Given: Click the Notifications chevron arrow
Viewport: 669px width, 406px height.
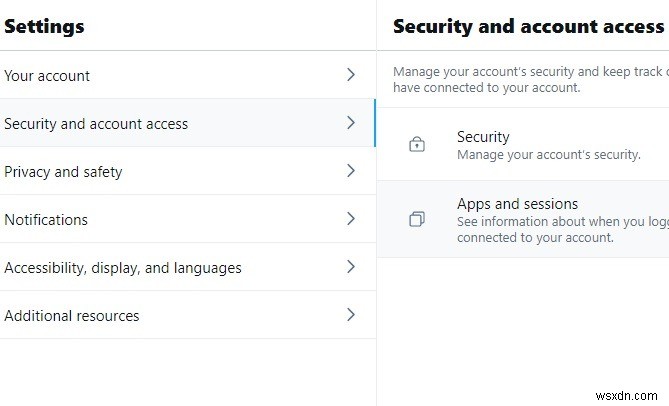Looking at the screenshot, I should tap(350, 219).
